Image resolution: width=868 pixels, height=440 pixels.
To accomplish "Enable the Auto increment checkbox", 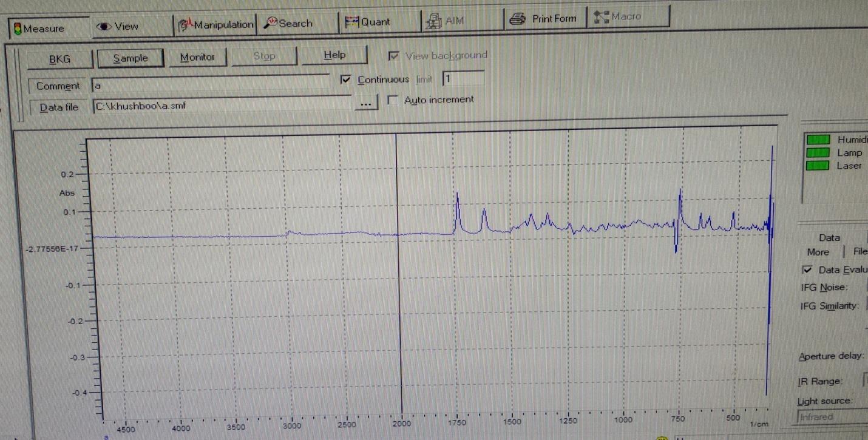I will [x=393, y=100].
